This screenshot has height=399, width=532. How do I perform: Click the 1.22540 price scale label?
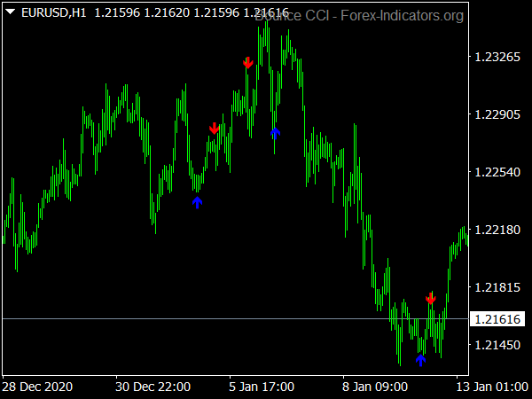tap(497, 172)
